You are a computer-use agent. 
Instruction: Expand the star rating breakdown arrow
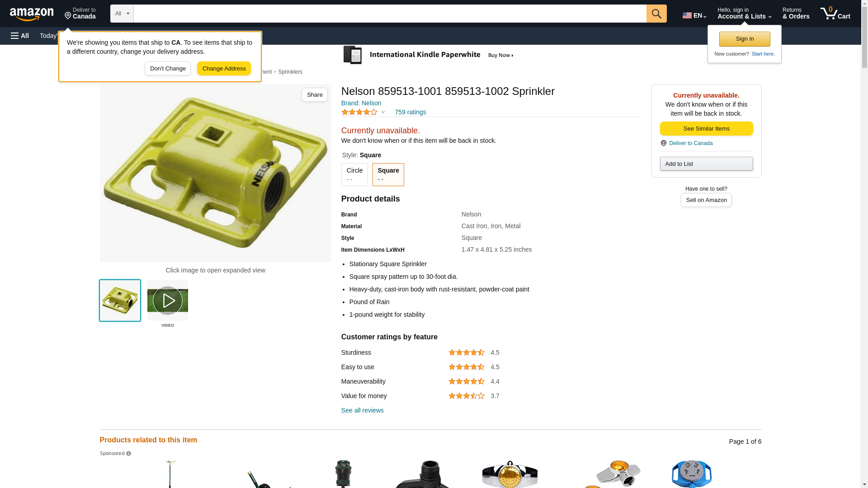point(383,112)
